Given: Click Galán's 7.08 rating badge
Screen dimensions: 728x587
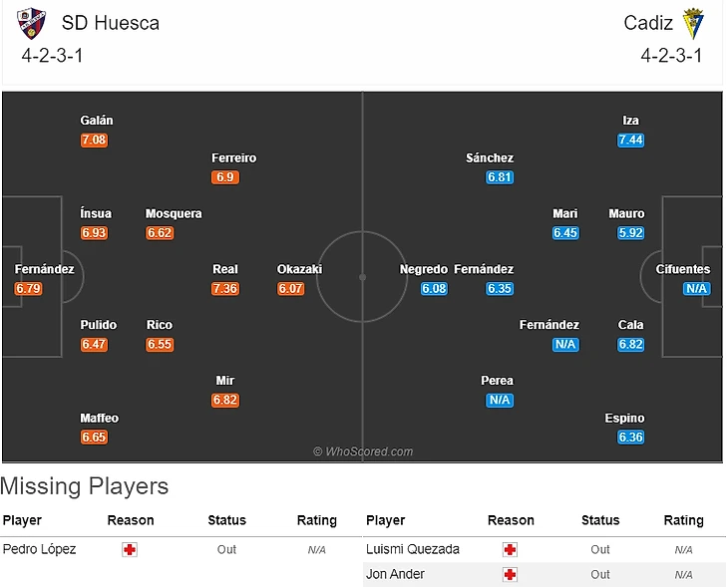Looking at the screenshot, I should 94,141.
